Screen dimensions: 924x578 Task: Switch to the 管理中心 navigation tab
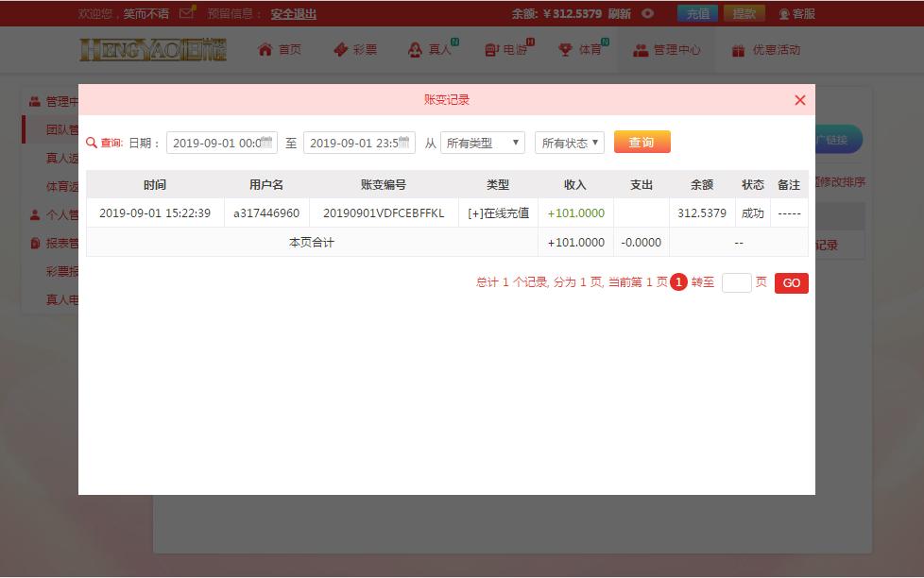coord(667,49)
